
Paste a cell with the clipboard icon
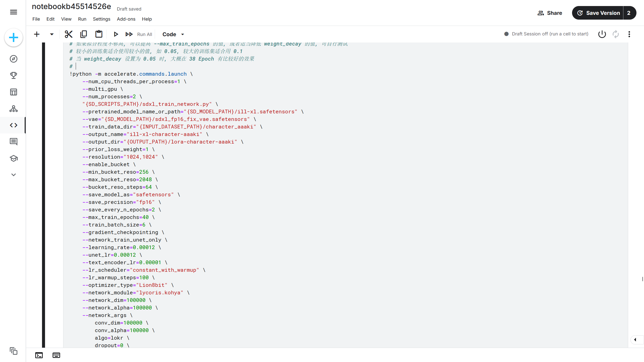[x=99, y=34]
